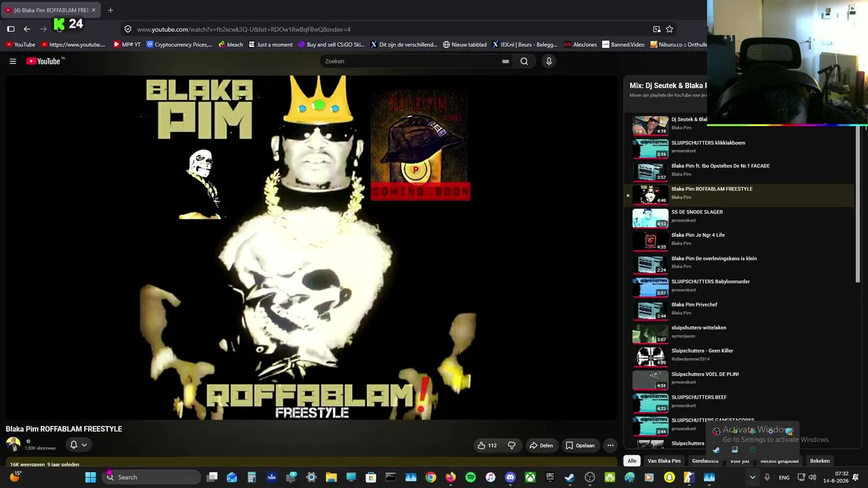
Task: Click the Opslaan save button
Action: point(580,445)
